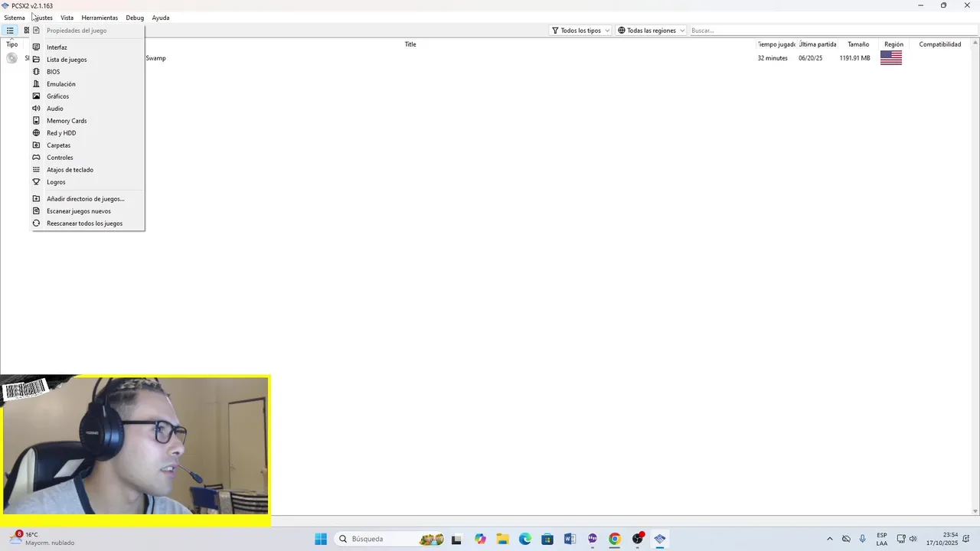Sort by the Title column header

point(410,44)
